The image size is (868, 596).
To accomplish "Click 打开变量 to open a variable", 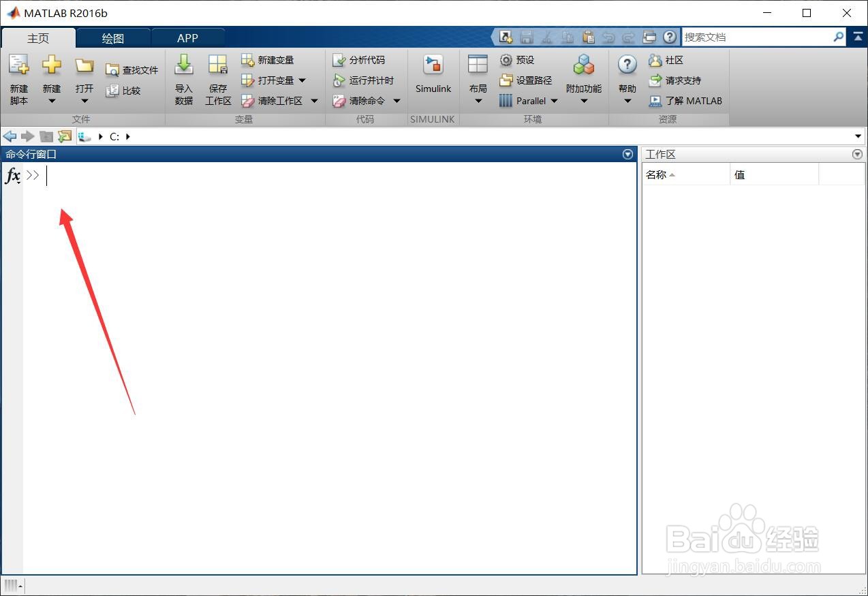I will coord(267,80).
